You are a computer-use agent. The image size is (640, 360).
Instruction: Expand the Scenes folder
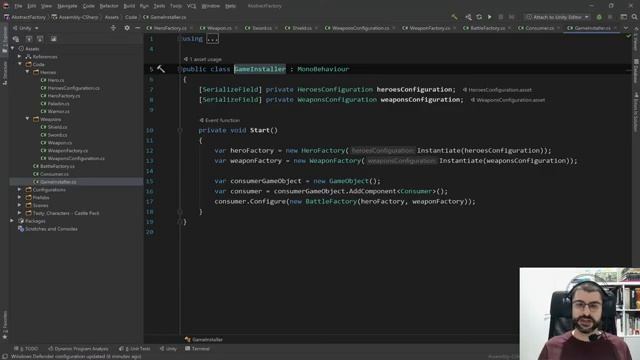pyautogui.click(x=20, y=205)
